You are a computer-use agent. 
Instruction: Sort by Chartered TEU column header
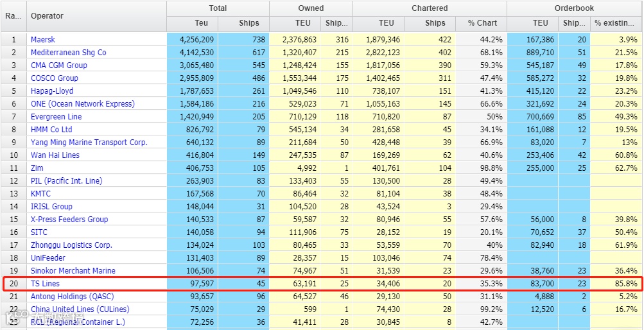(x=378, y=23)
